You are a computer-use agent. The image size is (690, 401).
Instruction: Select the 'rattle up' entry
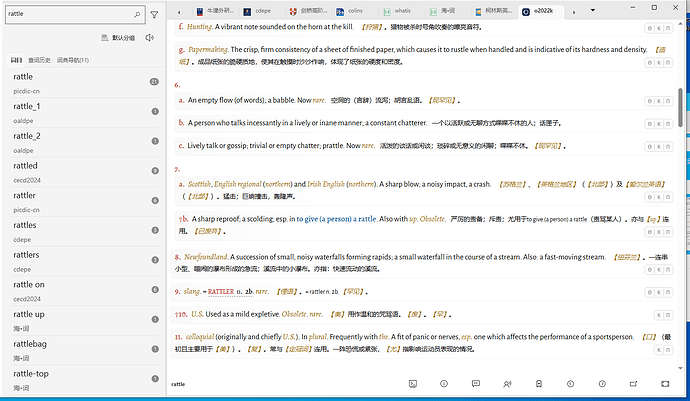point(84,320)
